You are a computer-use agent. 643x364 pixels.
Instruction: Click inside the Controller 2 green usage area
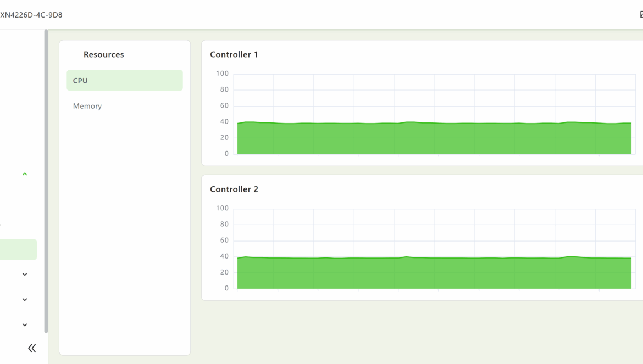tap(434, 273)
